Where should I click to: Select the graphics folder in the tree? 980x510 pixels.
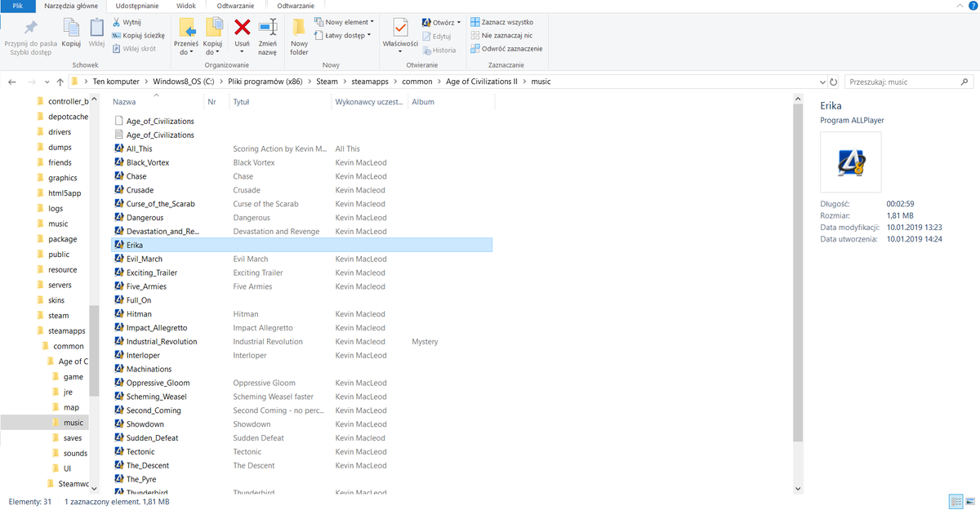(62, 178)
